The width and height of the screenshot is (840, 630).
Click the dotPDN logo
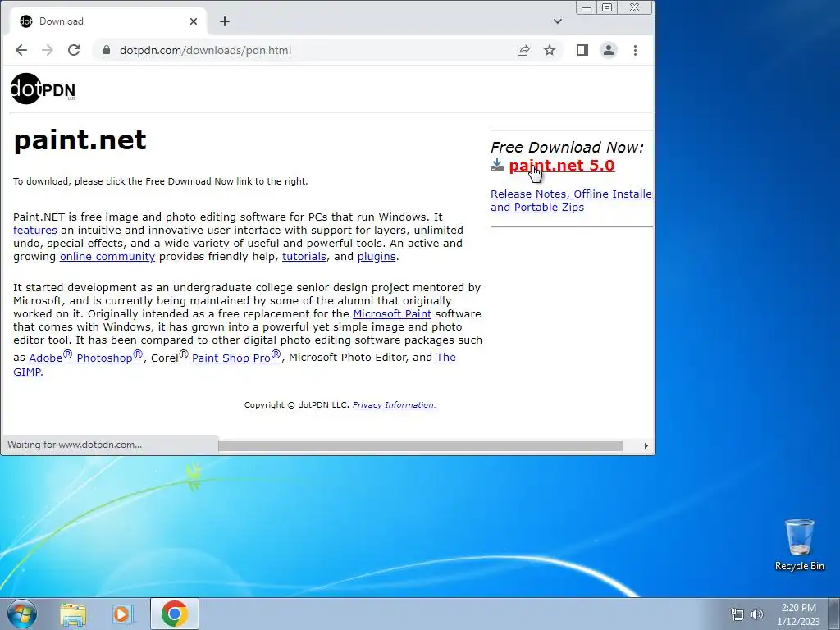click(43, 89)
